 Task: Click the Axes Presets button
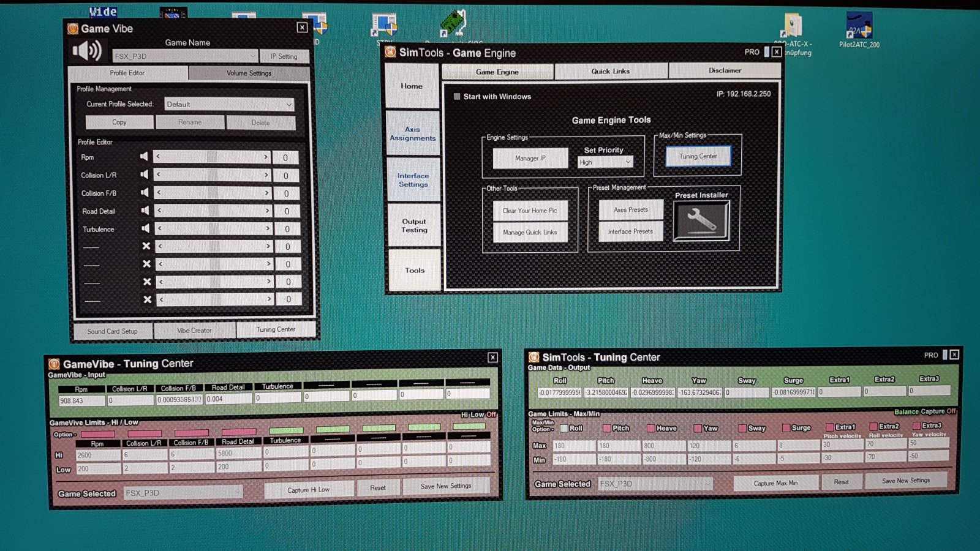631,209
